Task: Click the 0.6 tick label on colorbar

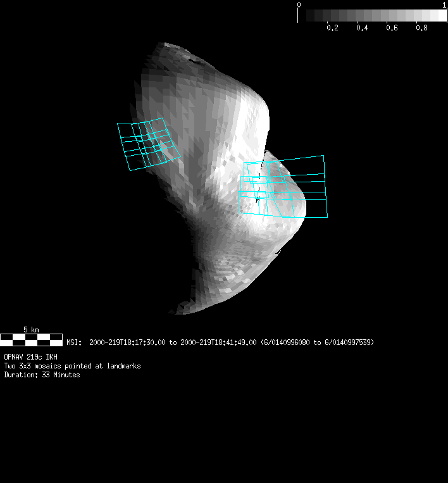Action: [392, 28]
